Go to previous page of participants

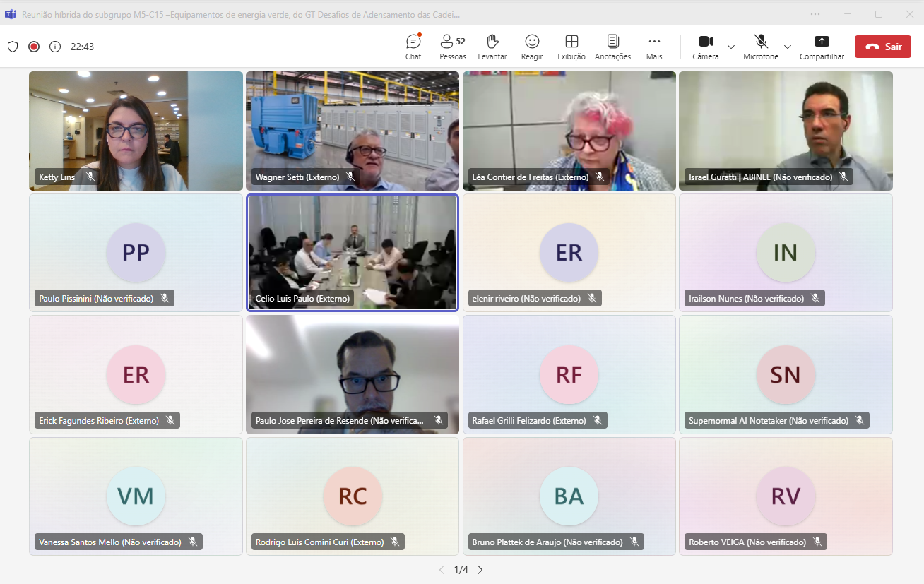[x=442, y=569]
